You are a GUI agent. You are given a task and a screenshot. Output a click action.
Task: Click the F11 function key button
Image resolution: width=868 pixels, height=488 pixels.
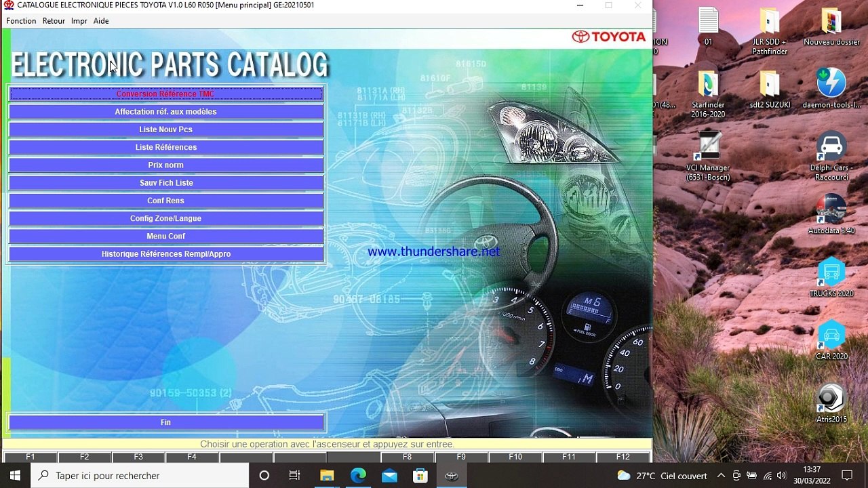tap(569, 457)
